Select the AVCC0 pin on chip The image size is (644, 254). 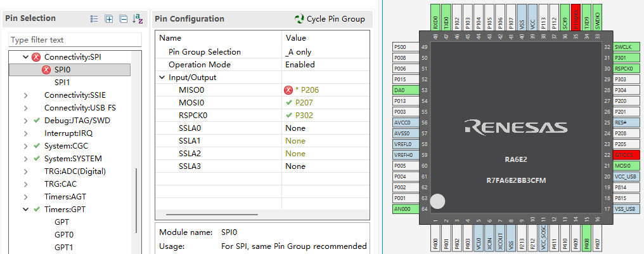(406, 123)
